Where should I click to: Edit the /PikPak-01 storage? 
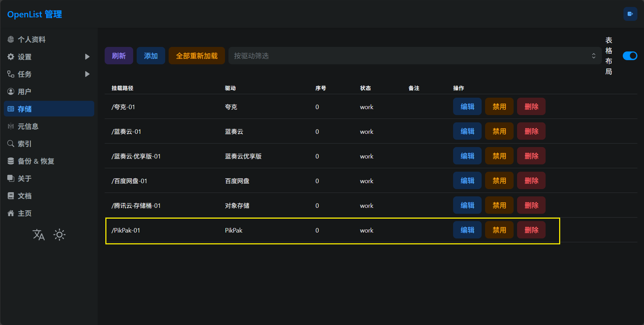coord(467,230)
